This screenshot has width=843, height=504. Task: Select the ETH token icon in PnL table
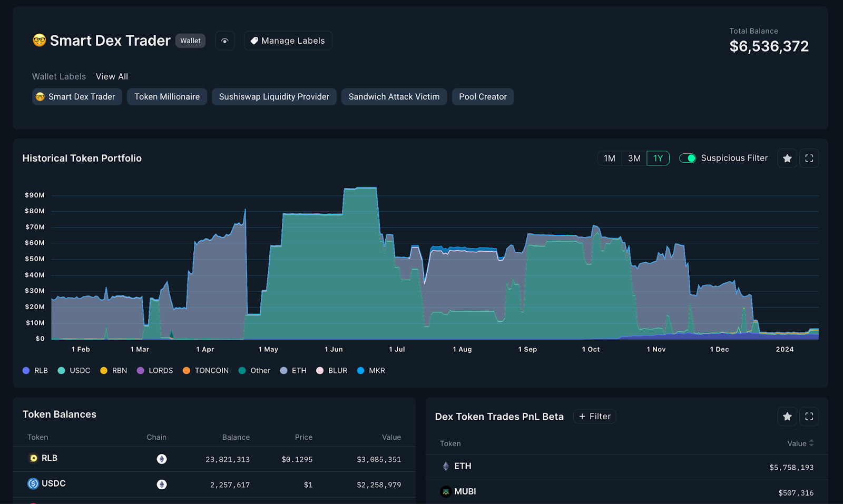[x=446, y=466]
